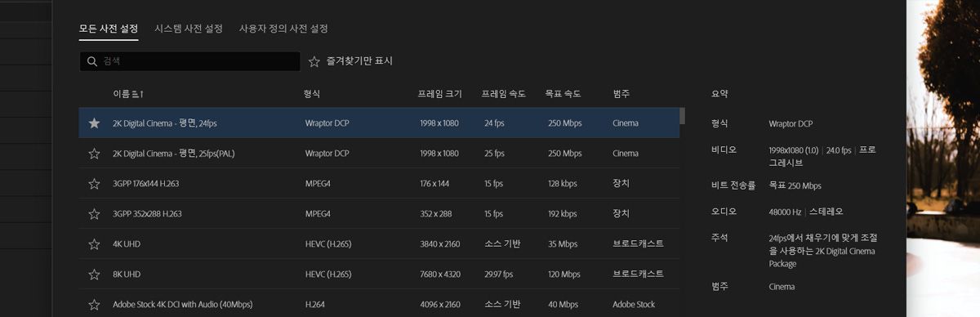Click 120 Mbps target rate cell
Image resolution: width=980 pixels, height=317 pixels.
(564, 275)
